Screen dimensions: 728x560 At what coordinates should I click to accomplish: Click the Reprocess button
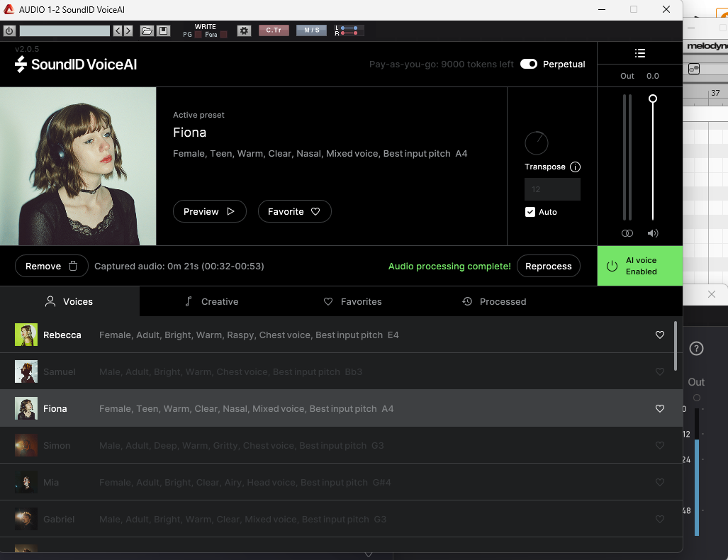pos(549,266)
